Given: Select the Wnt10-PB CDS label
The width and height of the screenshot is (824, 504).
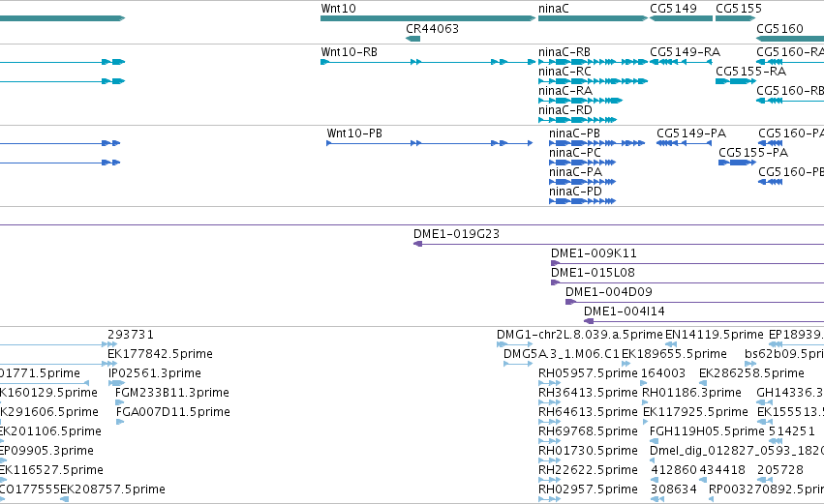Looking at the screenshot, I should [354, 133].
